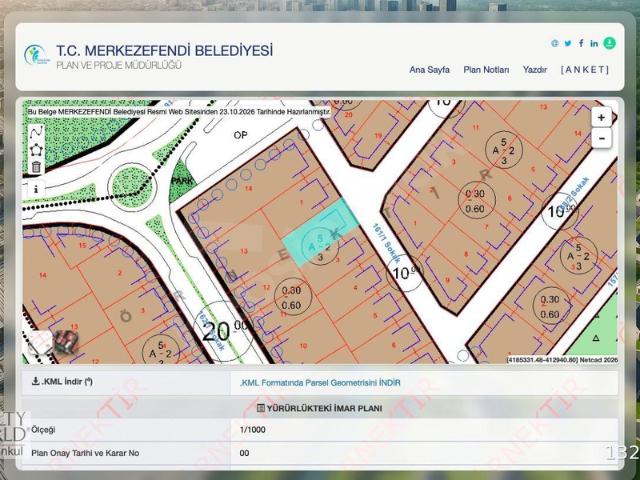Click the 'YÜRÜRLÜKTEKİ İMAR PLANI' section header
This screenshot has height=480, width=640.
click(320, 408)
